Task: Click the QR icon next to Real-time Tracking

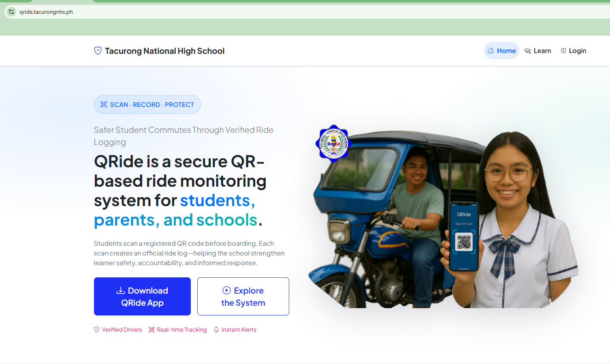Action: 151,330
